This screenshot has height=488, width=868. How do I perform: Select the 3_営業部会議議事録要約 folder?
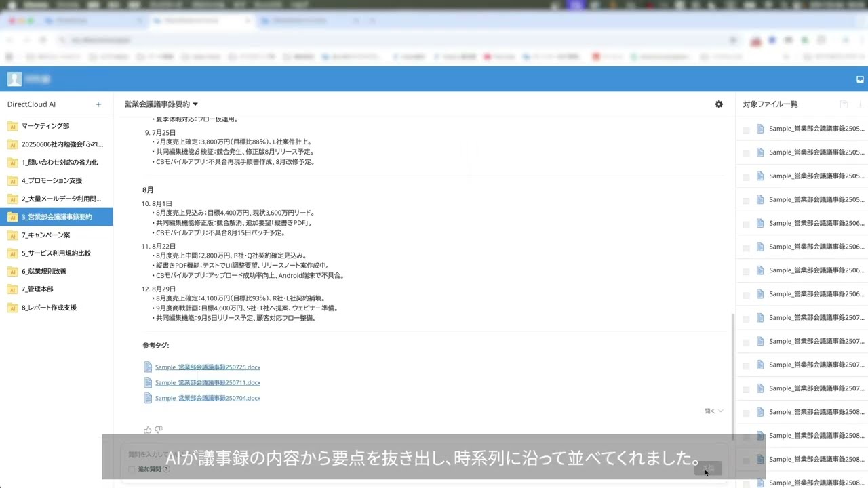56,217
